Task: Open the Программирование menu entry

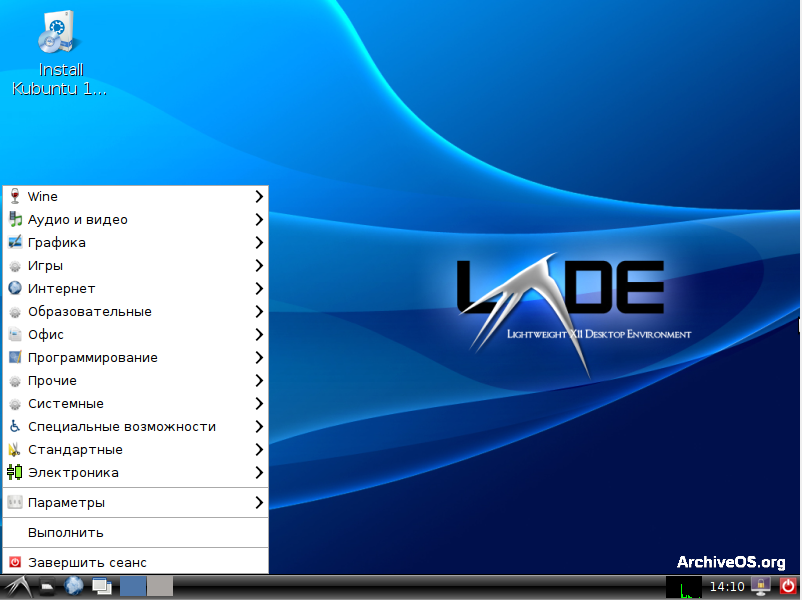Action: pos(136,358)
